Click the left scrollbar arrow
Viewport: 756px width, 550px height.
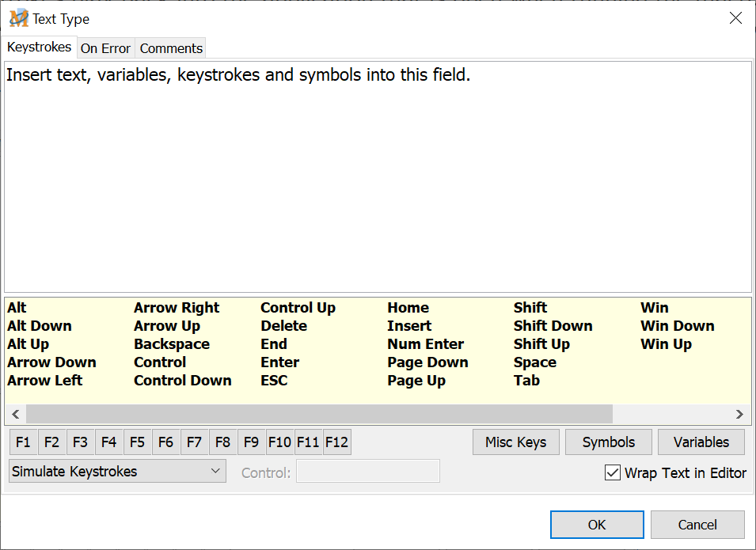click(15, 414)
